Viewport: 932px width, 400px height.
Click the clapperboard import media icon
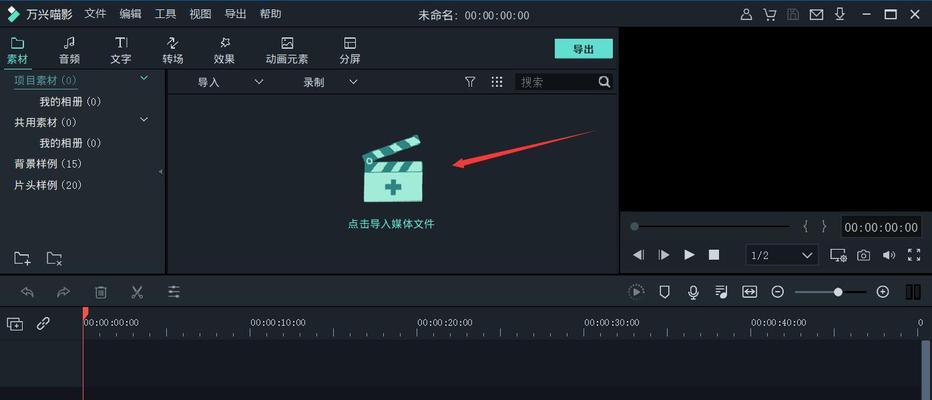pos(392,169)
